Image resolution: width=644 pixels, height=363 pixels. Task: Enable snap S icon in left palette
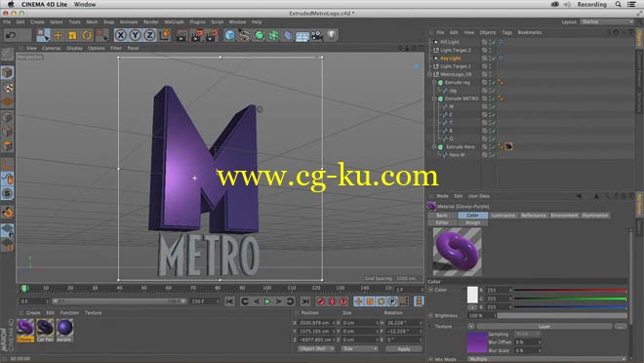[x=7, y=193]
